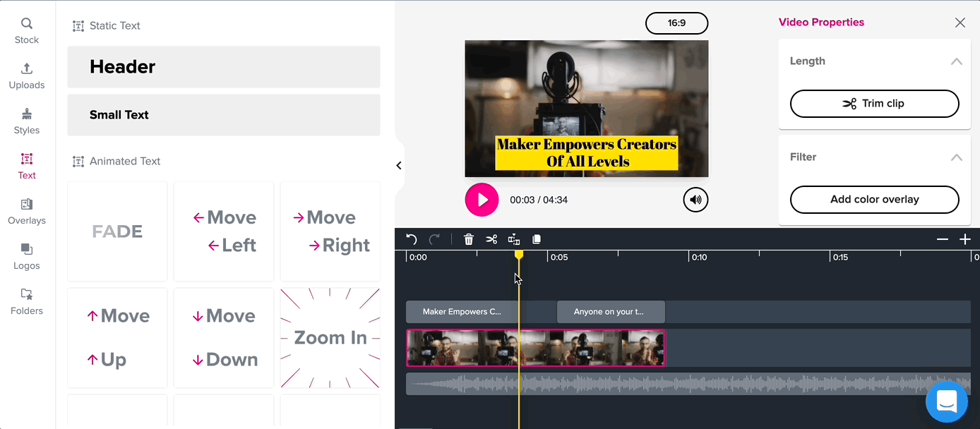Zoom in the timeline with plus
This screenshot has width=980, height=429.
point(965,239)
